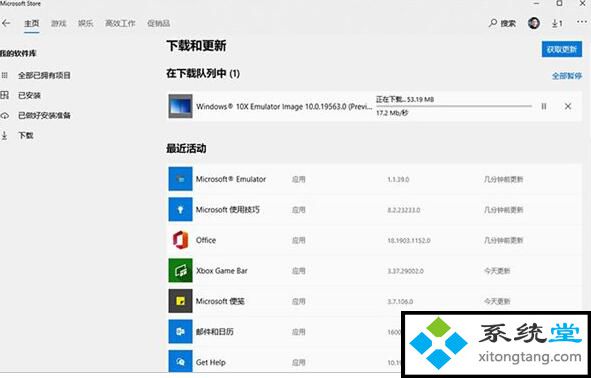Screen dimensions: 591x378
Task: Go back with the back arrow
Action: click(x=6, y=23)
